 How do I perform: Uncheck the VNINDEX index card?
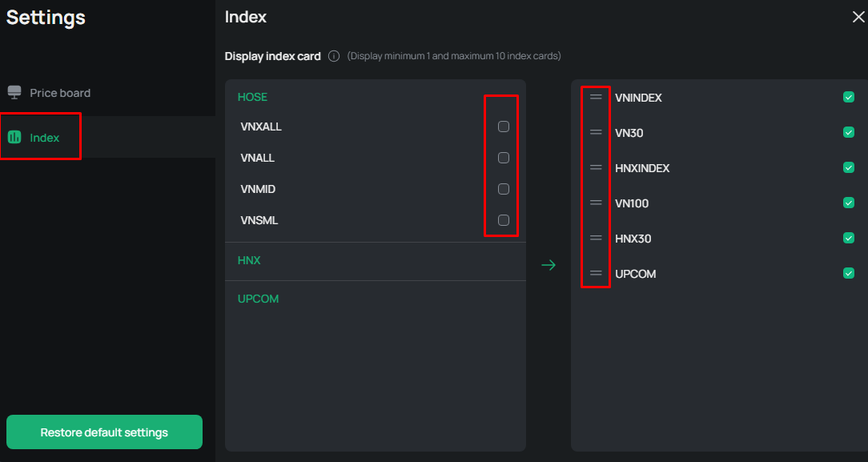(x=849, y=98)
